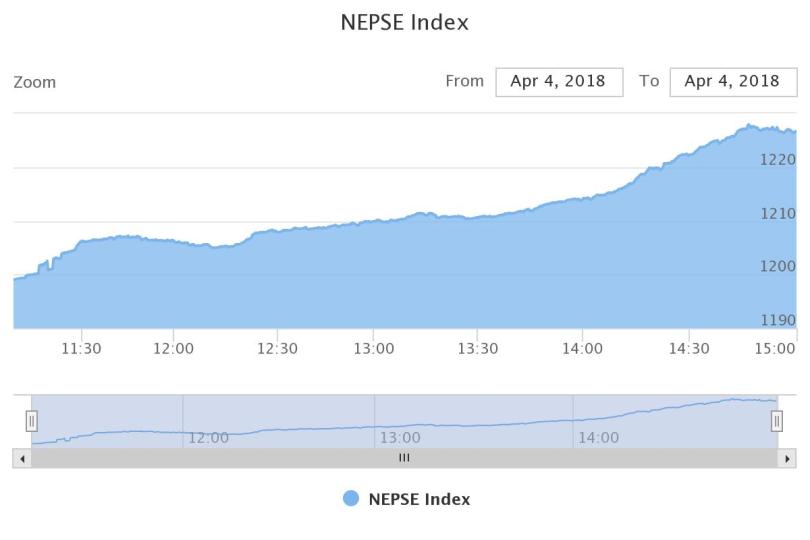
Task: Click the From label beside the date field
Action: (464, 82)
